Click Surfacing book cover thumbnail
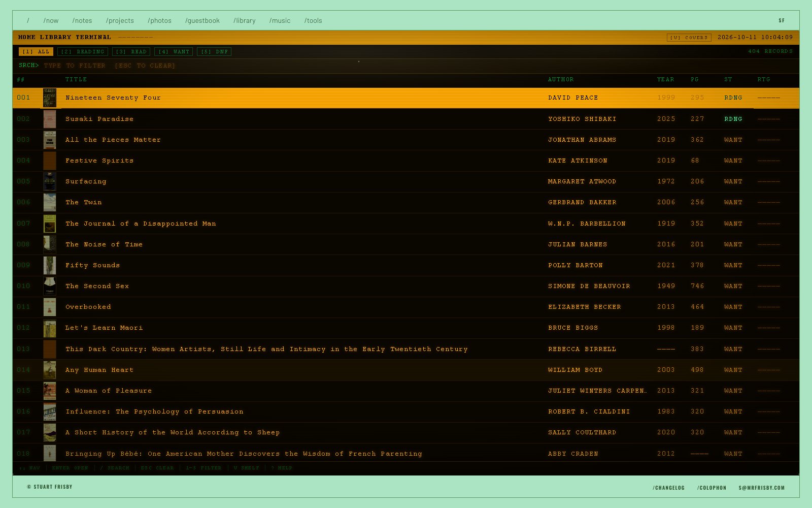Viewport: 812px width, 508px height. click(x=50, y=181)
